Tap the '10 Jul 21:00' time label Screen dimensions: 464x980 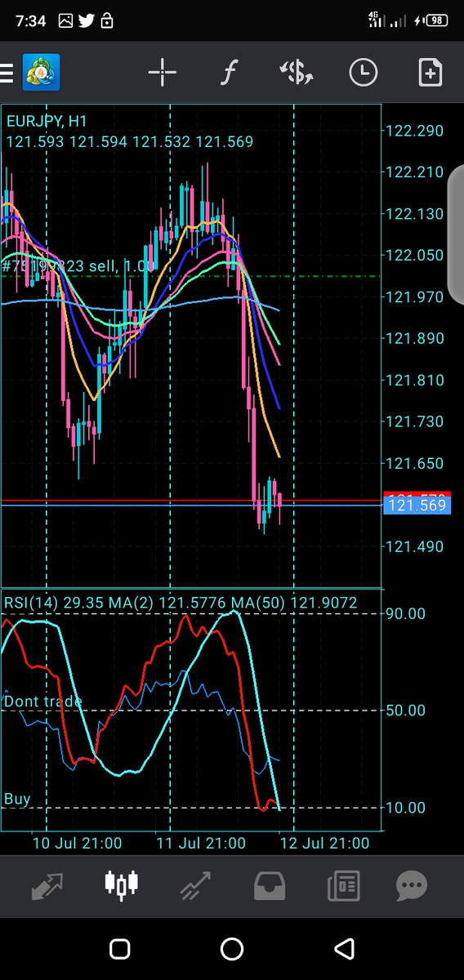77,843
